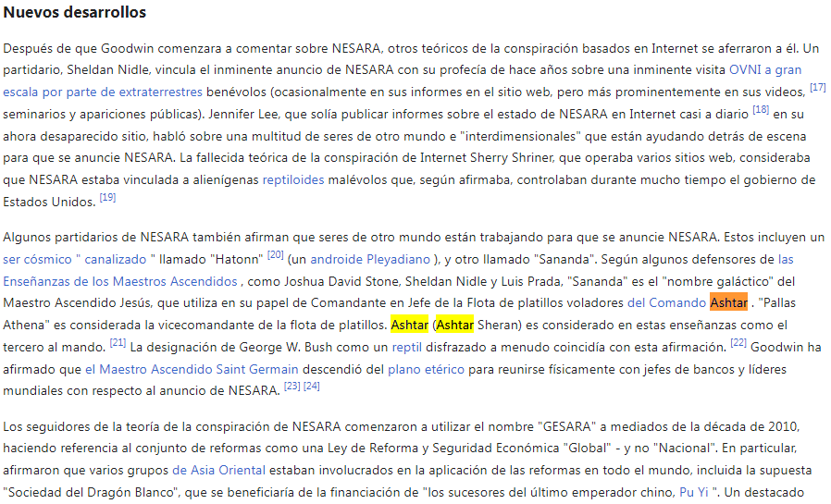Click the words 'Estados Unidos.'
This screenshot has width=831, height=504.
point(49,203)
